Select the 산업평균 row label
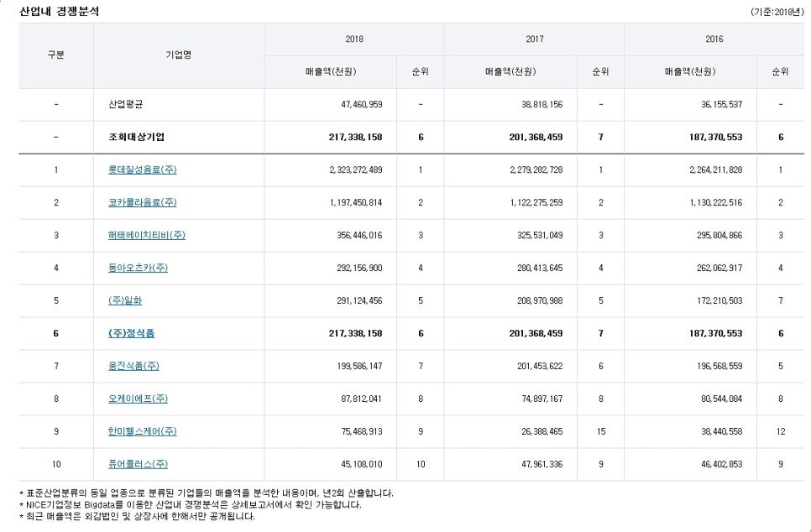The height and width of the screenshot is (532, 811). [126, 104]
